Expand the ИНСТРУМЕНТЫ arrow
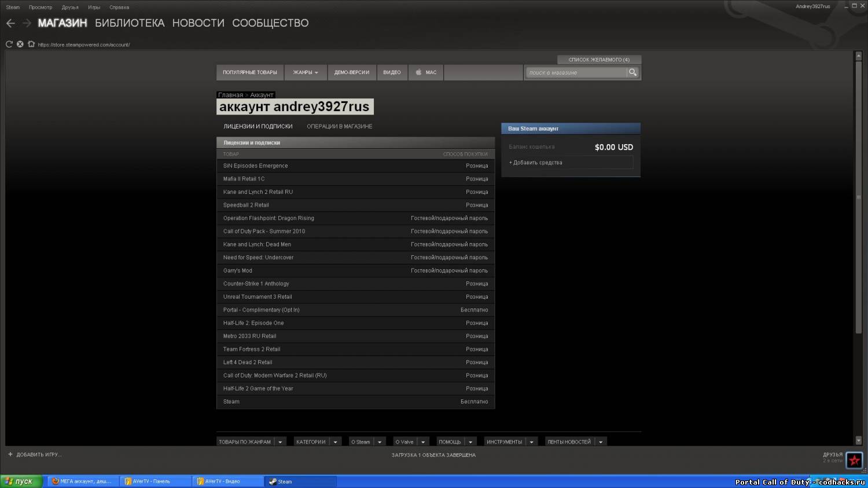This screenshot has width=868, height=488. click(531, 442)
